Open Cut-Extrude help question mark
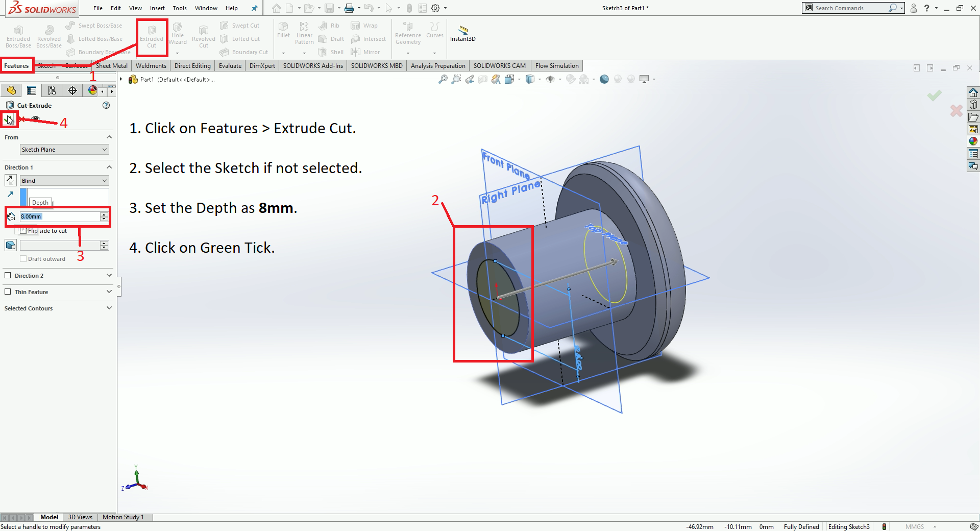980x531 pixels. (x=106, y=105)
